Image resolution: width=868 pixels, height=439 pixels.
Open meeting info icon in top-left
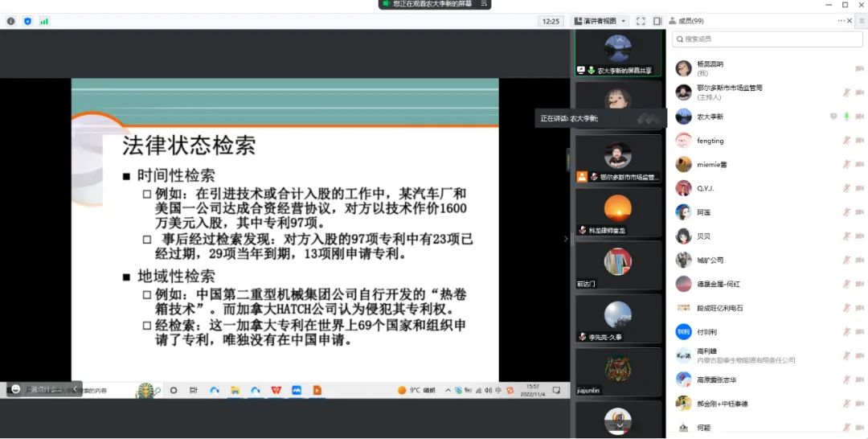click(11, 21)
